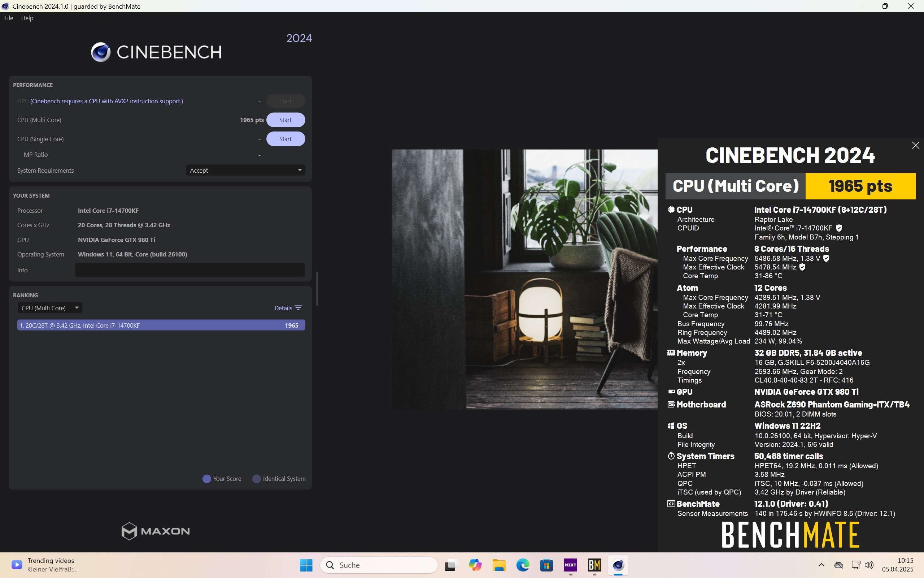
Task: Open the CPU (Multi Core) ranking dropdown
Action: coord(50,308)
